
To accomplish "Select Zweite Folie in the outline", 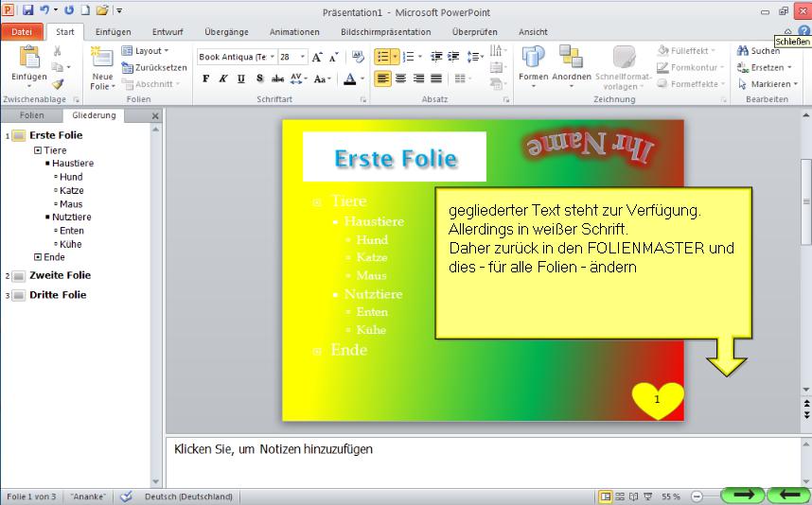I will pos(60,275).
